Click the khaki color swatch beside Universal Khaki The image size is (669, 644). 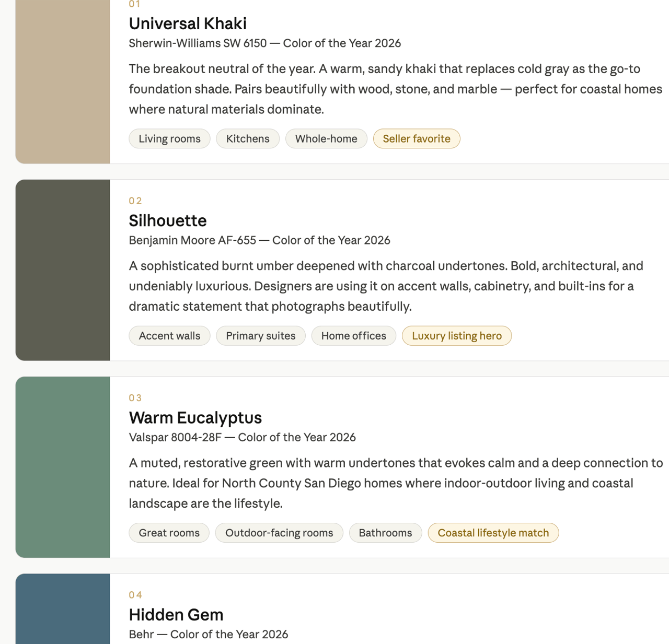(63, 78)
